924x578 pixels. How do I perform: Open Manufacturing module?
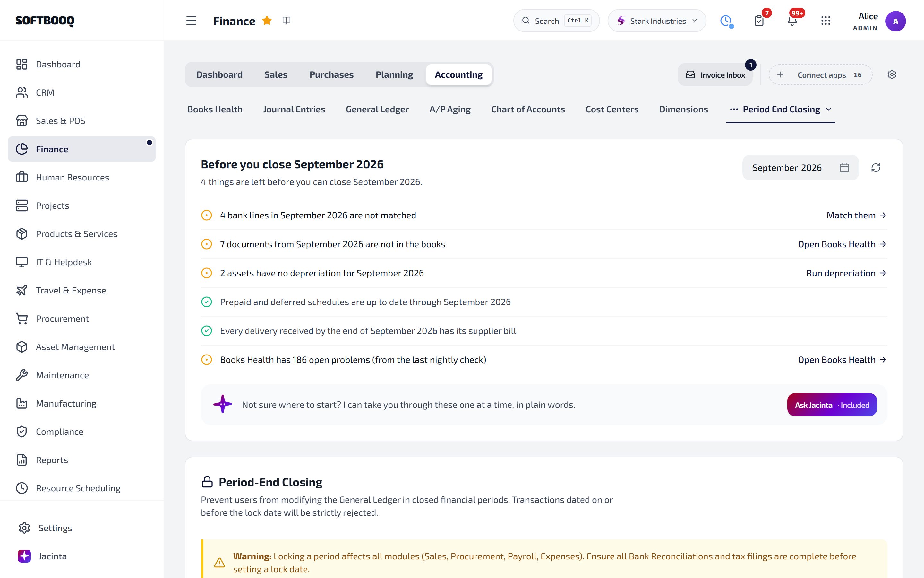[x=82, y=403]
